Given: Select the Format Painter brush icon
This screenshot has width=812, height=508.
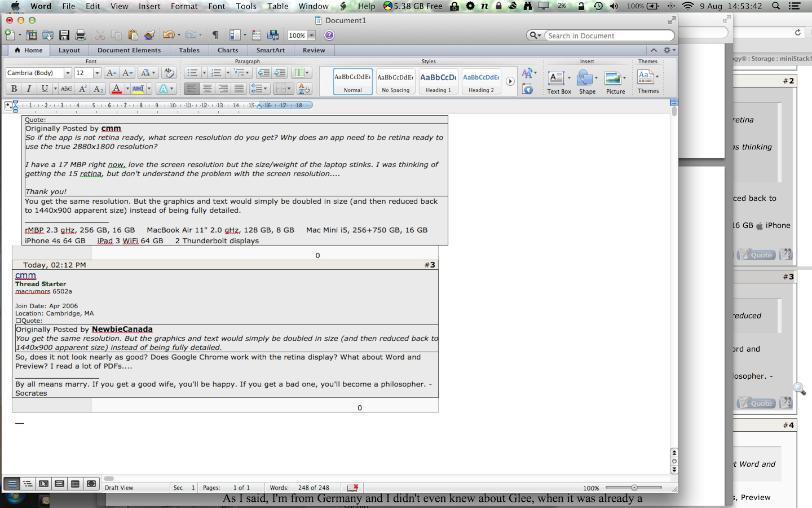Looking at the screenshot, I should 149,35.
